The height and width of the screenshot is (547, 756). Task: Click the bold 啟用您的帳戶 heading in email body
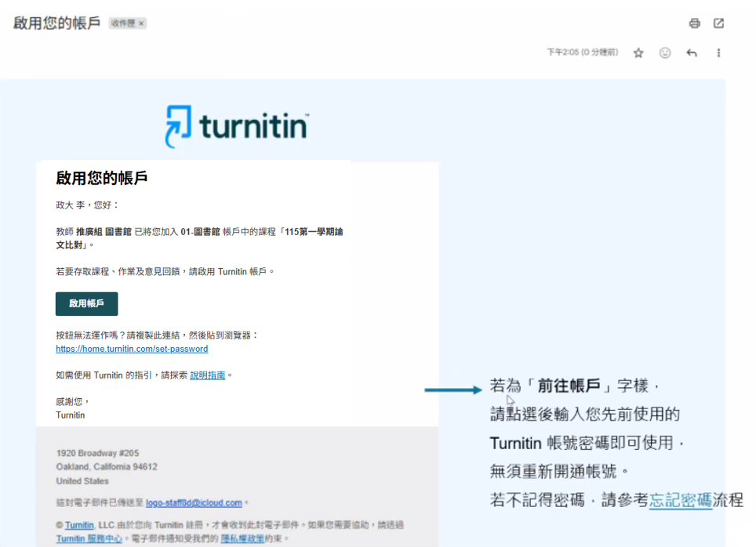click(102, 178)
